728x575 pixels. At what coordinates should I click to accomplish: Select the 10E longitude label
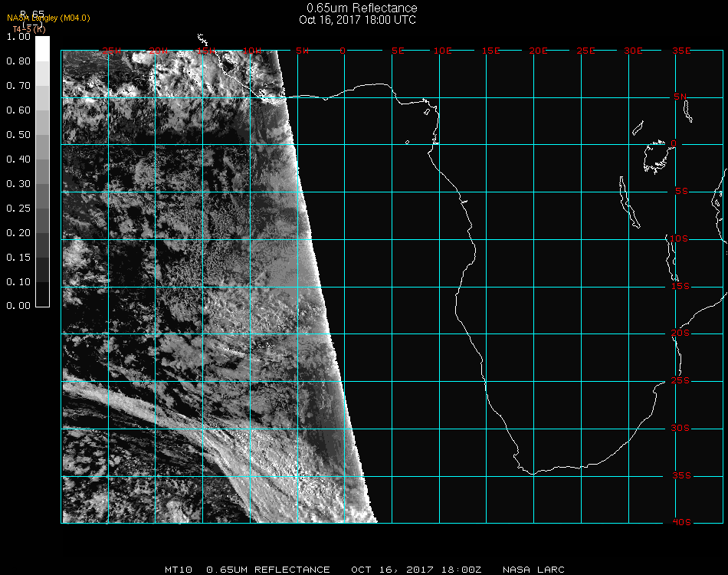442,51
